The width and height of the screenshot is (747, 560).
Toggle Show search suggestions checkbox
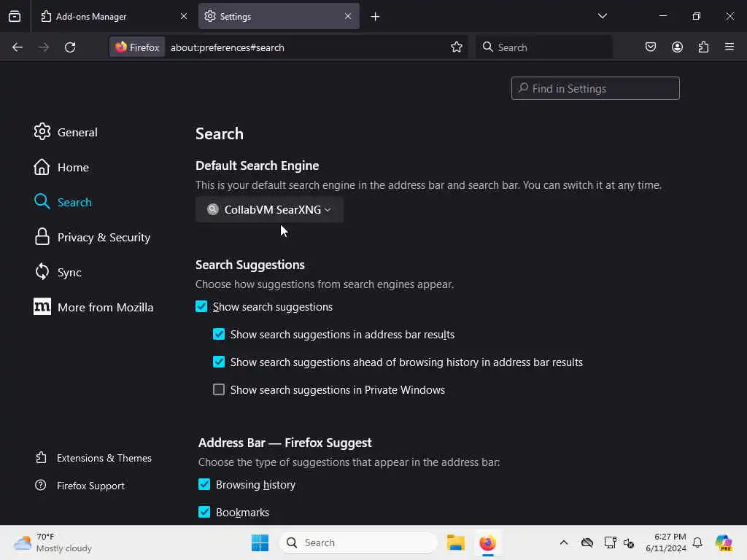201,306
